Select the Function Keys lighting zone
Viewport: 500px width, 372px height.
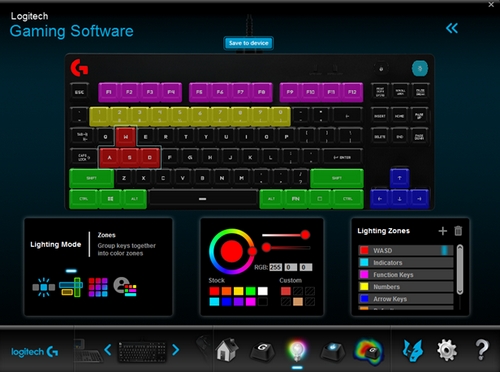(x=406, y=275)
